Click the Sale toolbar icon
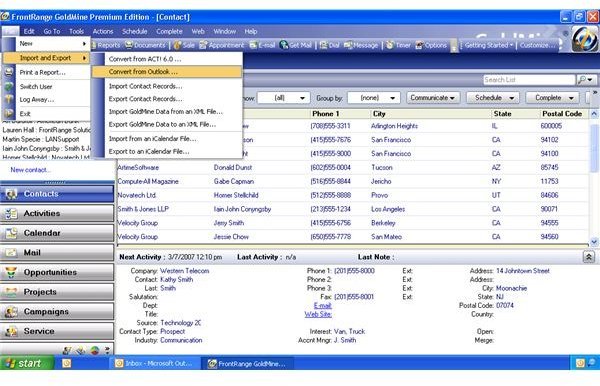The height and width of the screenshot is (386, 600). pos(184,45)
